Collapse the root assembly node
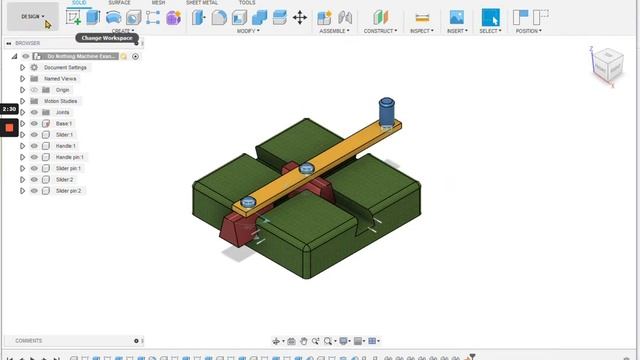This screenshot has height=360, width=640. click(x=14, y=56)
